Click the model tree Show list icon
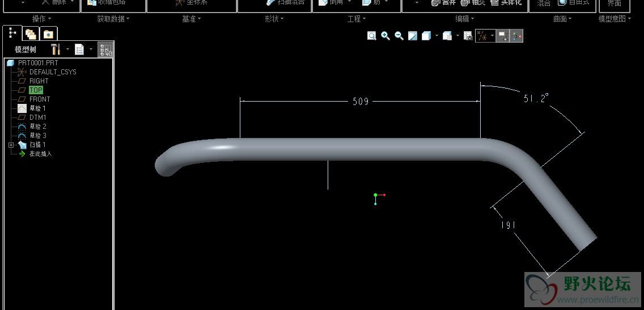This screenshot has height=310, width=644. (80, 50)
